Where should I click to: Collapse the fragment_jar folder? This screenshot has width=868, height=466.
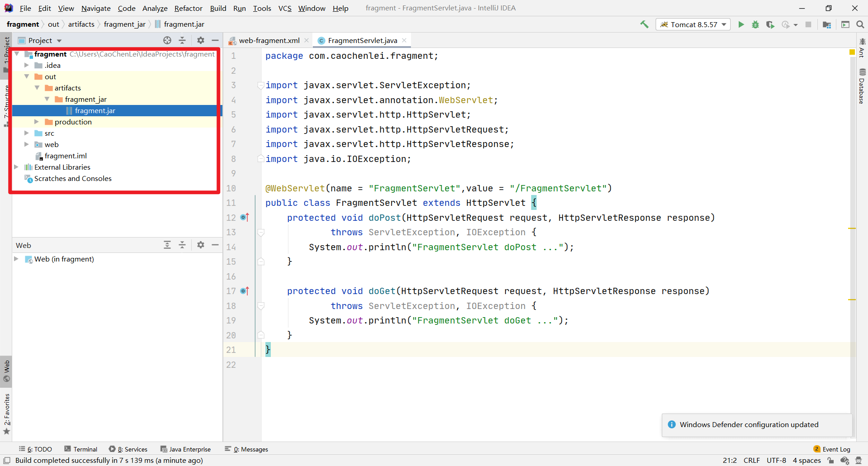[x=47, y=99]
